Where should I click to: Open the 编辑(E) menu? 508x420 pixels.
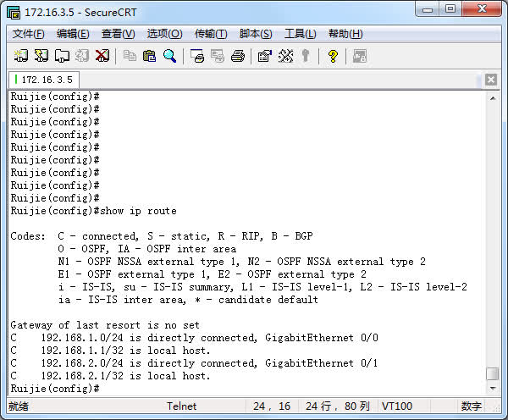coord(73,34)
